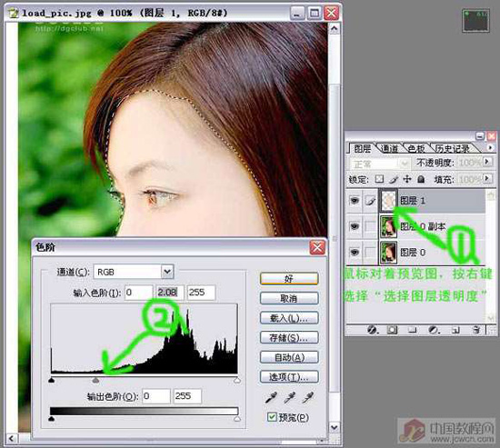Select the black point eyedropper in Levels
The width and height of the screenshot is (500, 448).
coord(272,397)
